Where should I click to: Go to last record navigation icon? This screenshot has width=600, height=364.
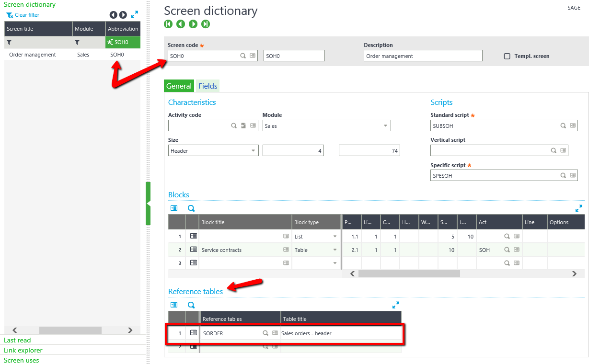coord(206,24)
